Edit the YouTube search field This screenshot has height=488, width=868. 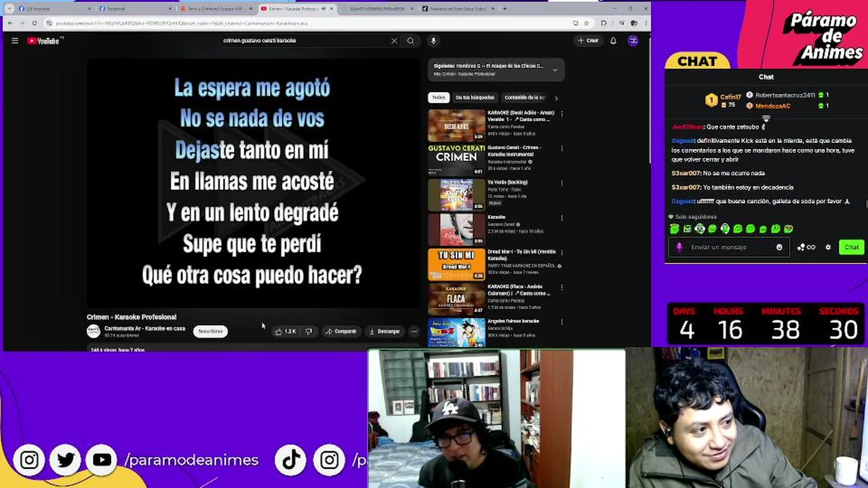305,41
